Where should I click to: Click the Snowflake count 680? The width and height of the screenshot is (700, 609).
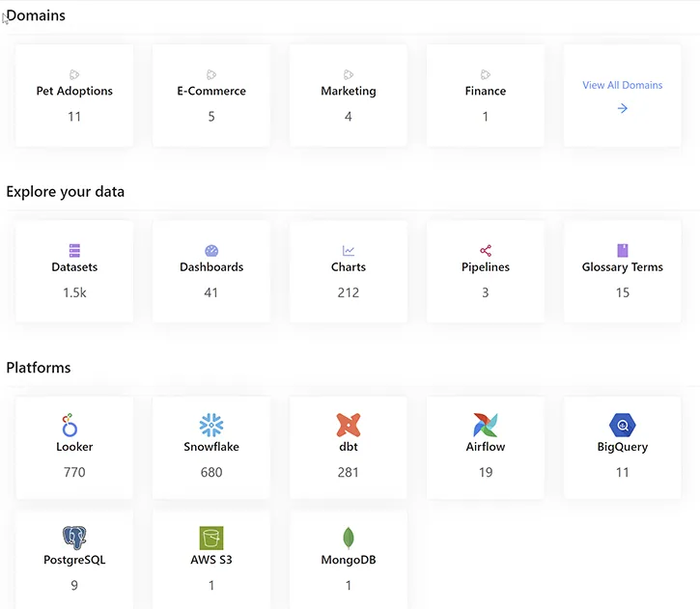coord(211,472)
